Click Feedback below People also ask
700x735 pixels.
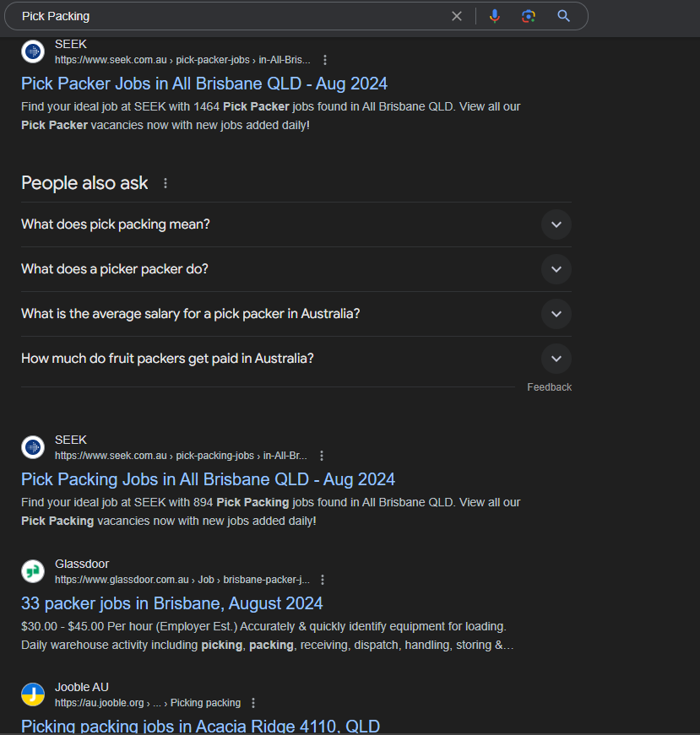click(x=549, y=387)
